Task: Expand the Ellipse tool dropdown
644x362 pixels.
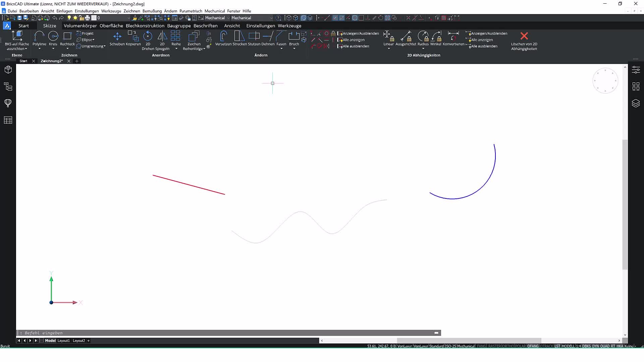Action: pyautogui.click(x=93, y=40)
